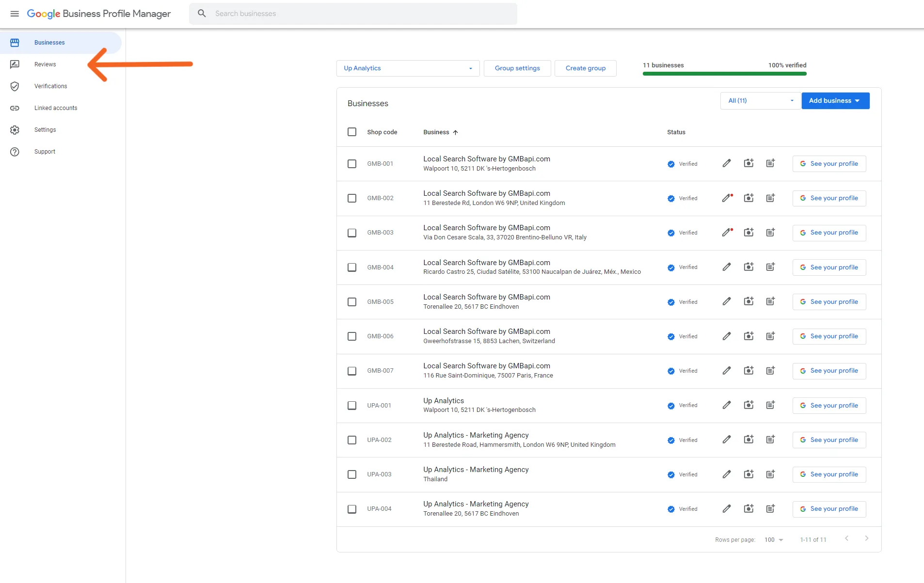The width and height of the screenshot is (924, 583).
Task: Check the UPA-004 row checkbox
Action: coord(352,509)
